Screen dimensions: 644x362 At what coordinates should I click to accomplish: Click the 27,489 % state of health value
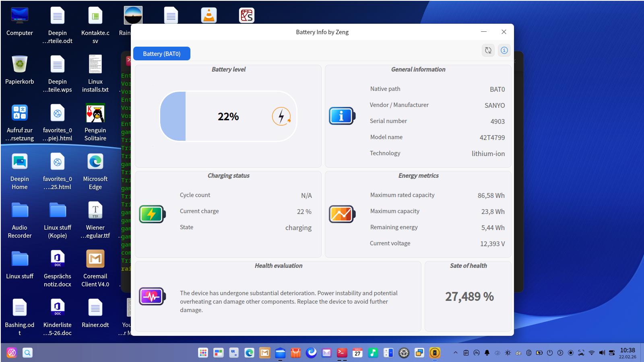[x=469, y=296]
